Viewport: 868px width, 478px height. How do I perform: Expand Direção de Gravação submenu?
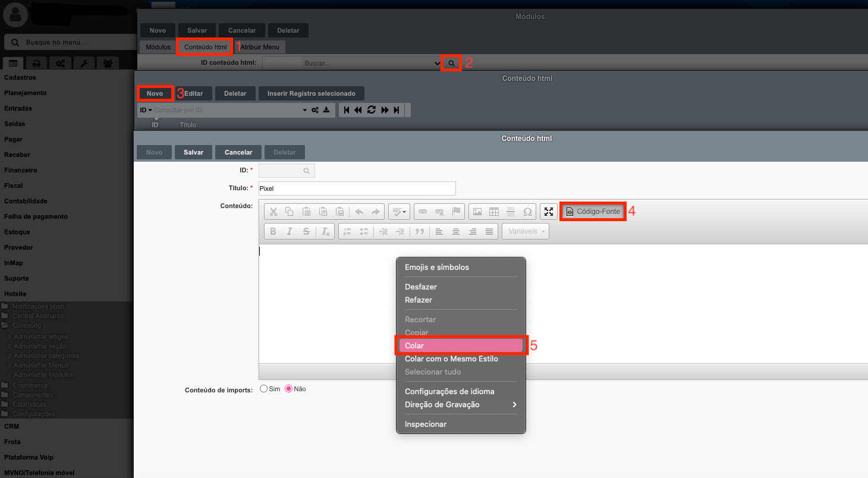coord(461,404)
